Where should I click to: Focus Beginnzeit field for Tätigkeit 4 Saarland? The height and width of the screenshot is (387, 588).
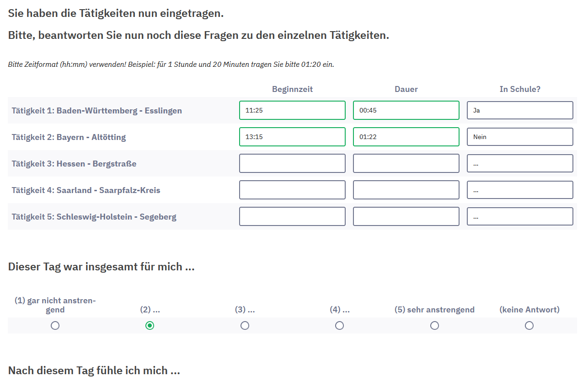tap(292, 190)
